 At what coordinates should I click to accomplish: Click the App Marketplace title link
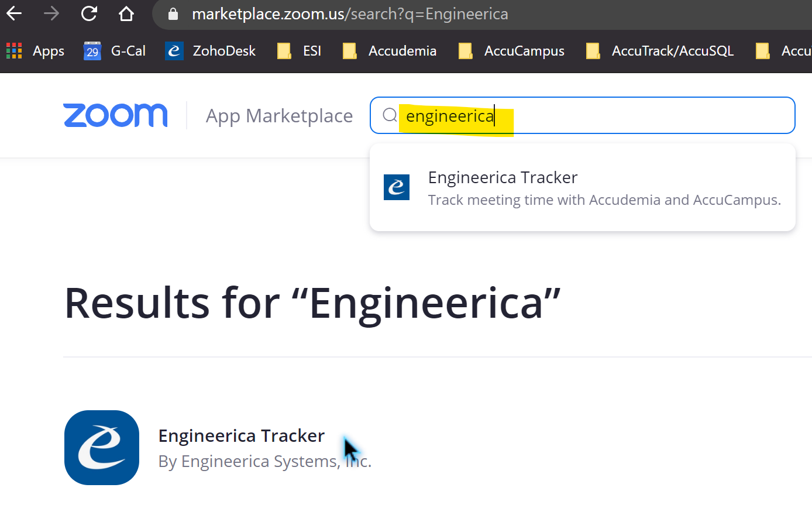(x=279, y=116)
